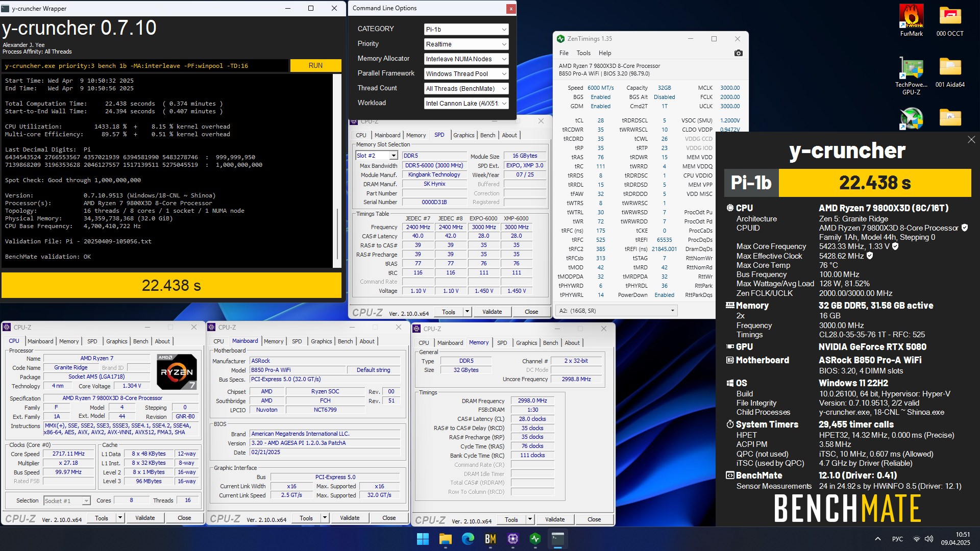This screenshot has width=980, height=551.
Task: Open the Parallel Framework dropdown
Action: [x=466, y=73]
